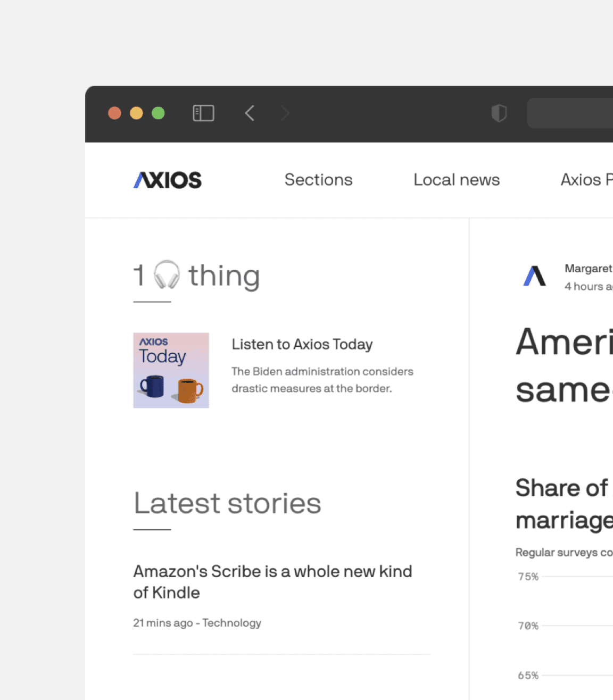
Task: Close the window with the red button
Action: point(114,113)
